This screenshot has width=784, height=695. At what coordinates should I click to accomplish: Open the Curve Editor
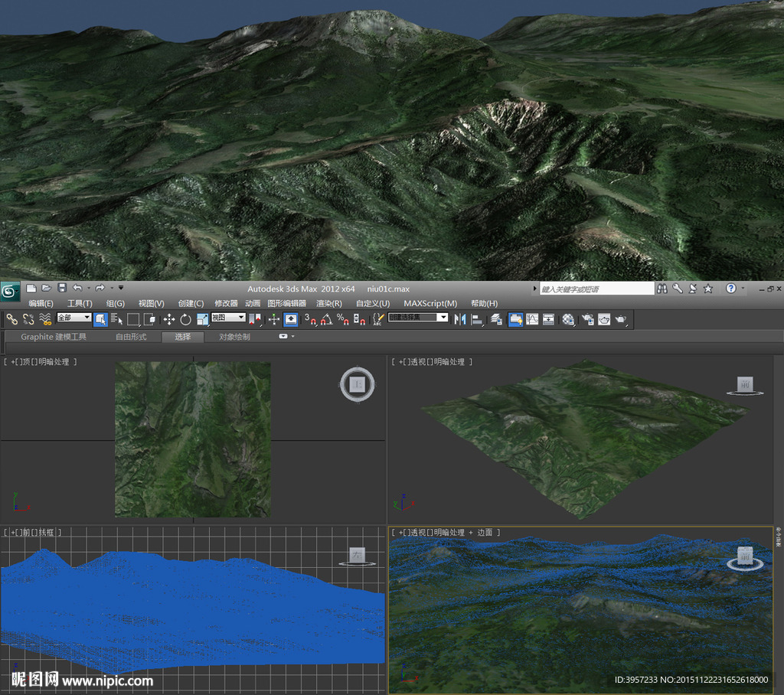[x=532, y=319]
